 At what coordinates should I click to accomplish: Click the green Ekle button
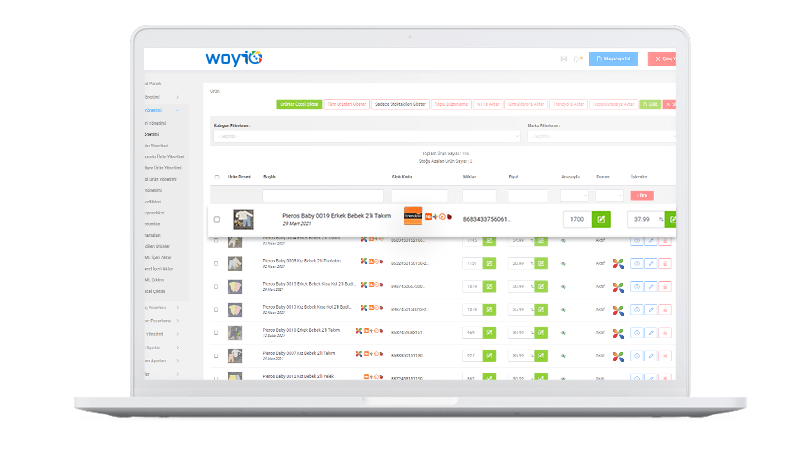[x=650, y=104]
